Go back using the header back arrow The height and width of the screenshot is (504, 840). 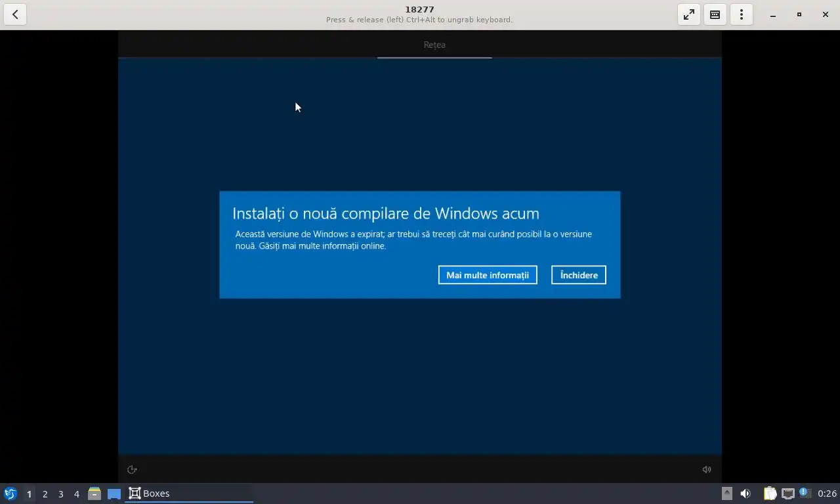click(15, 14)
